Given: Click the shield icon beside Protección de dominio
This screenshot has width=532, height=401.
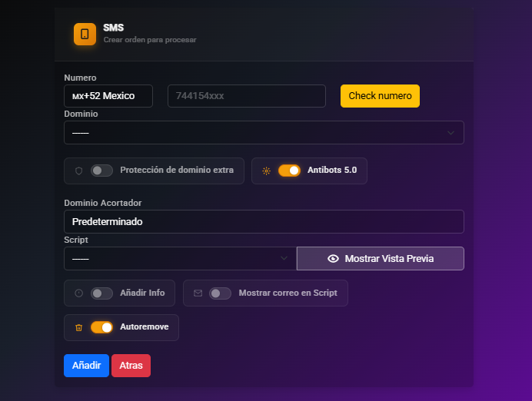Looking at the screenshot, I should 78,171.
